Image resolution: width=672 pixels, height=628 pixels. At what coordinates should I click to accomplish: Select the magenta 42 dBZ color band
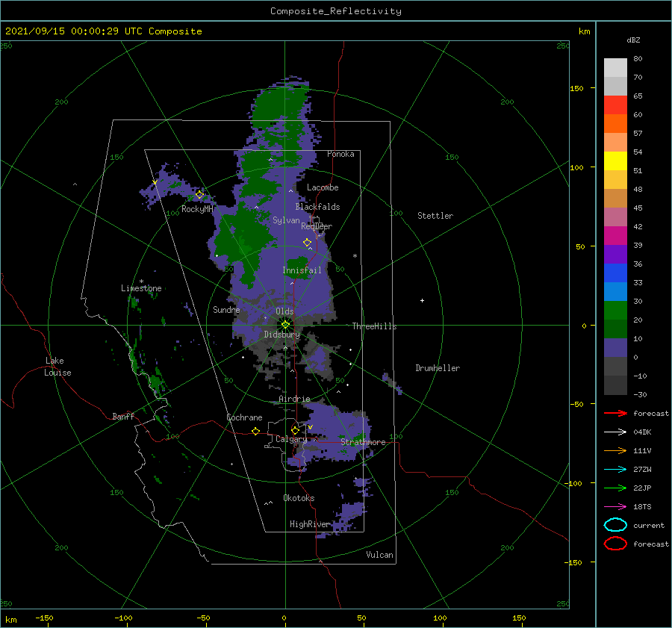pos(615,235)
